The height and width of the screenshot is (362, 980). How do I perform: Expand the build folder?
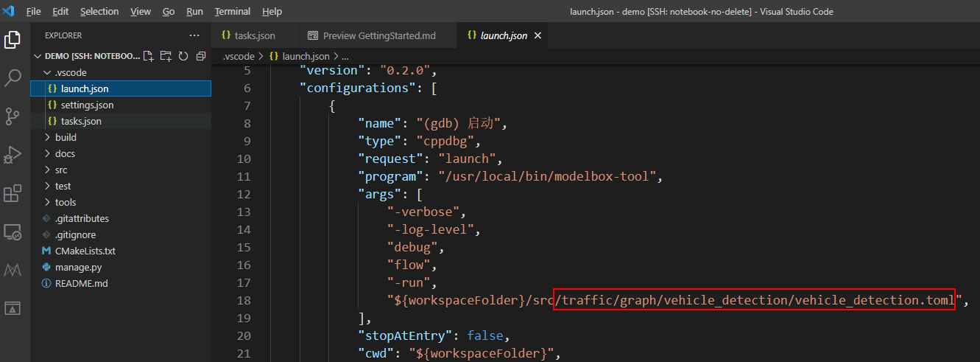[121, 137]
